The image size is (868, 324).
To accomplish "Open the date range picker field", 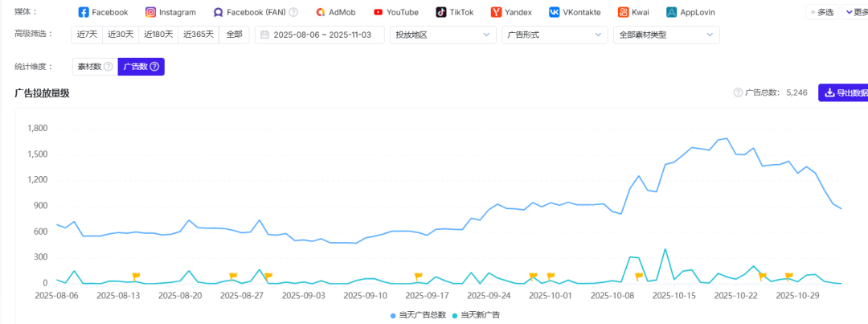I will [319, 35].
